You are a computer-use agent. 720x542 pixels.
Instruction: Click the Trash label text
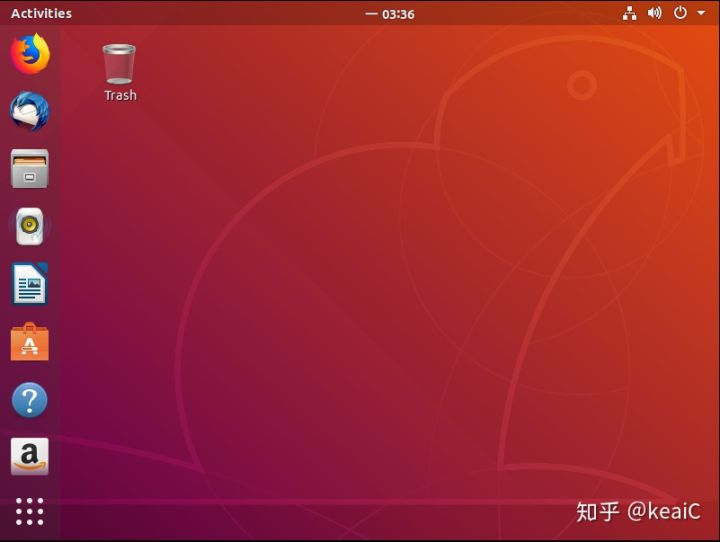[120, 95]
